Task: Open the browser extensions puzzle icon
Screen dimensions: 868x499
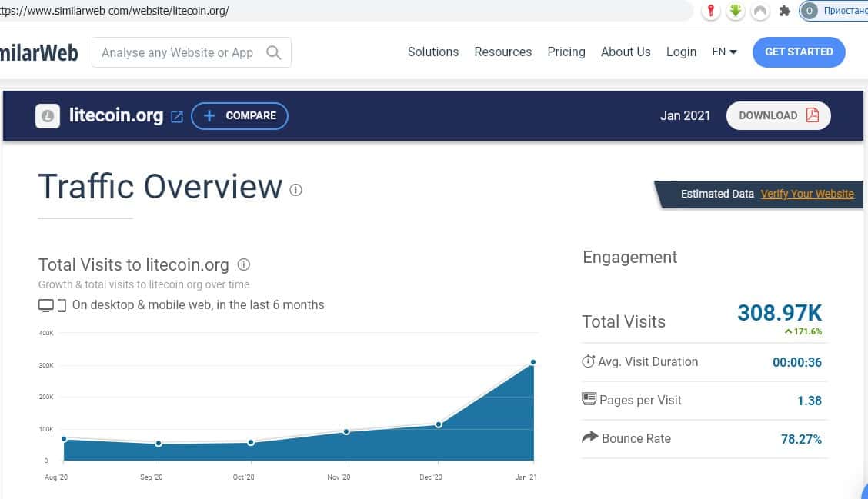Action: (784, 11)
